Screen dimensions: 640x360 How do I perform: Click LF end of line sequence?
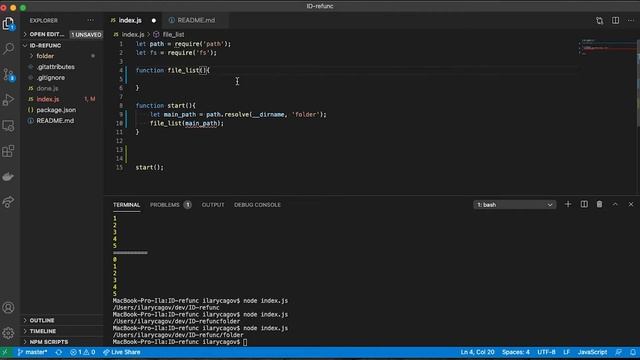pyautogui.click(x=567, y=352)
